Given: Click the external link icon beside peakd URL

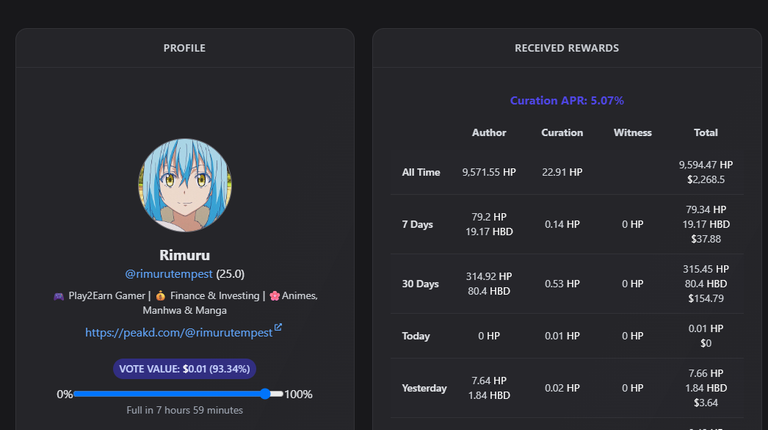Looking at the screenshot, I should (278, 327).
